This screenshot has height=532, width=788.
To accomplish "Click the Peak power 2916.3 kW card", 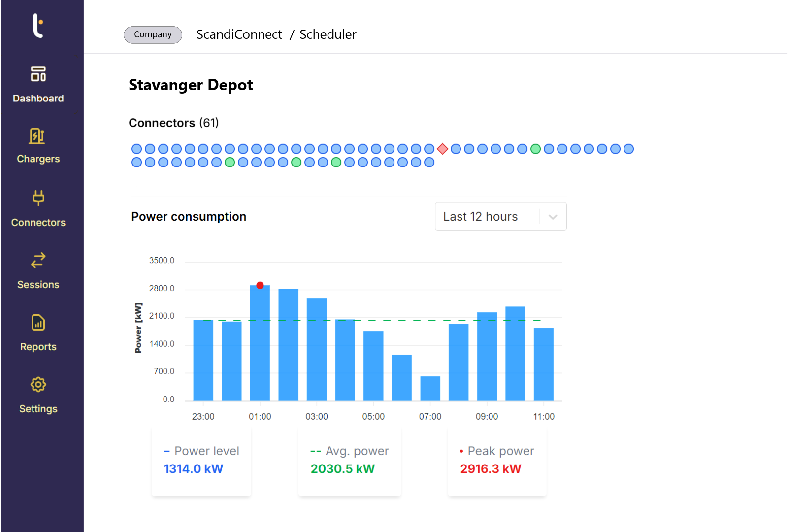I will pyautogui.click(x=496, y=461).
